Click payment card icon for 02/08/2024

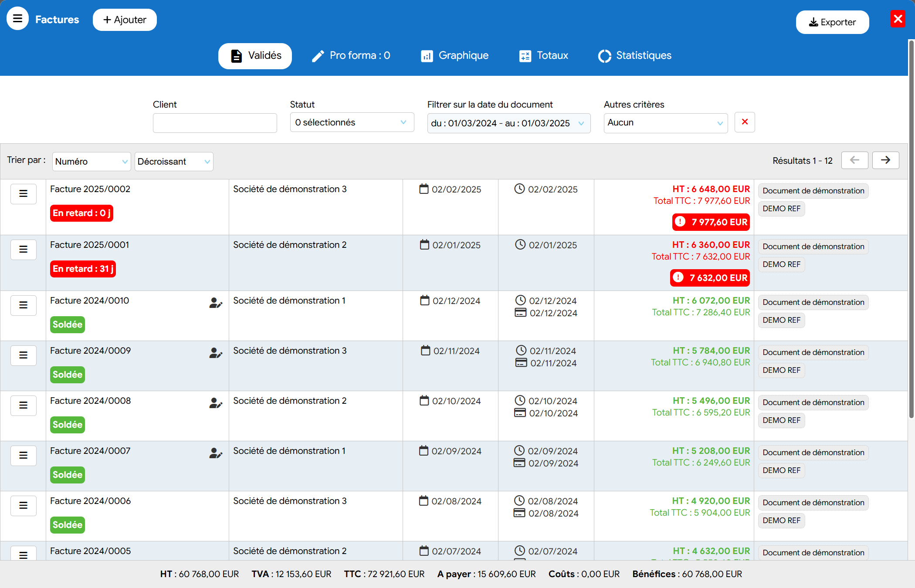pos(519,513)
